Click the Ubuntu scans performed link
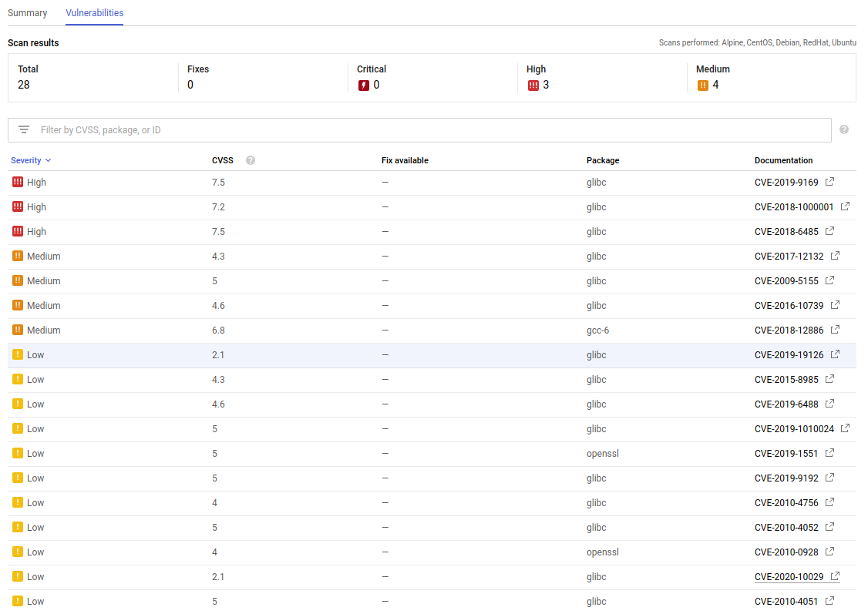This screenshot has height=614, width=868. click(x=843, y=42)
